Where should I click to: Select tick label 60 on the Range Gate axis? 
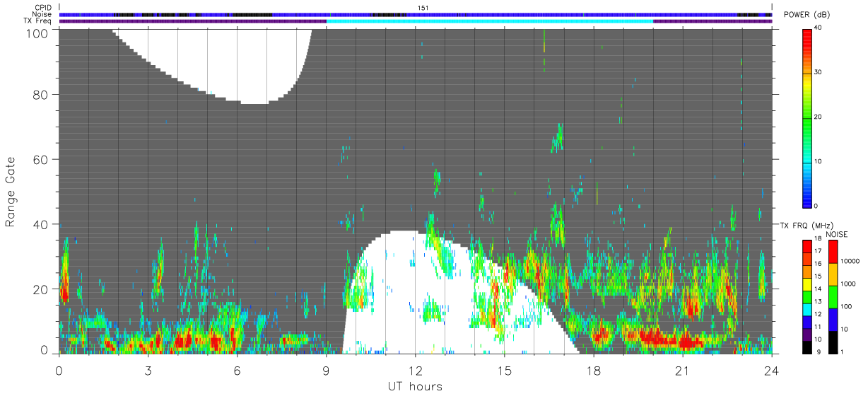pyautogui.click(x=40, y=160)
